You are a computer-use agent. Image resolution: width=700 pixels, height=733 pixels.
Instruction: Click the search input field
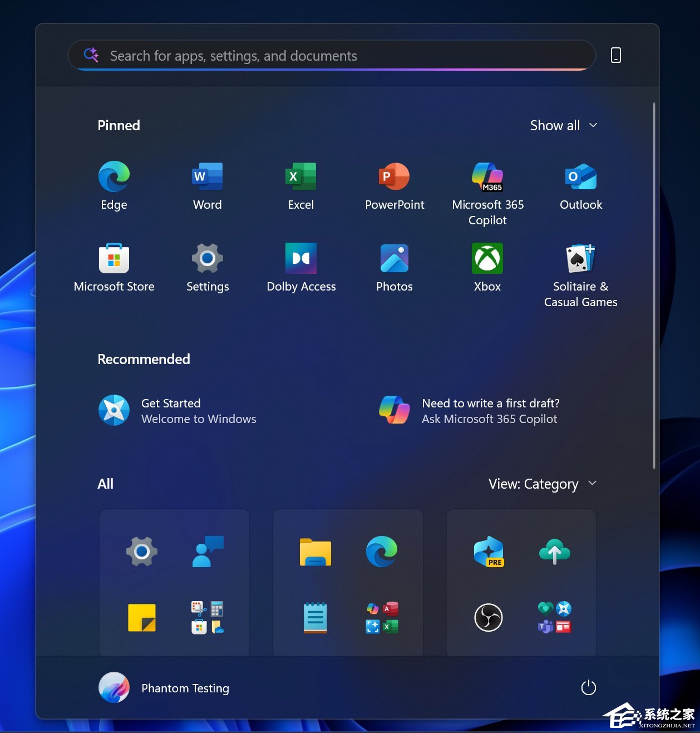331,55
